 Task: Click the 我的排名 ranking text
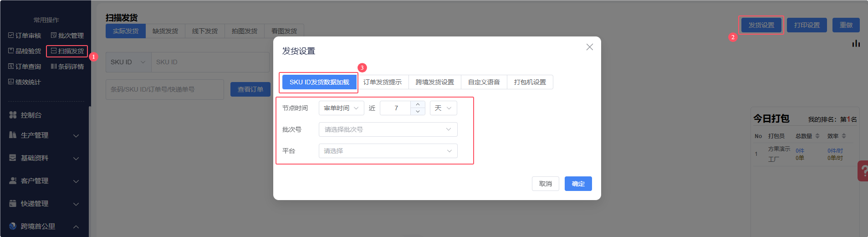[x=832, y=119]
